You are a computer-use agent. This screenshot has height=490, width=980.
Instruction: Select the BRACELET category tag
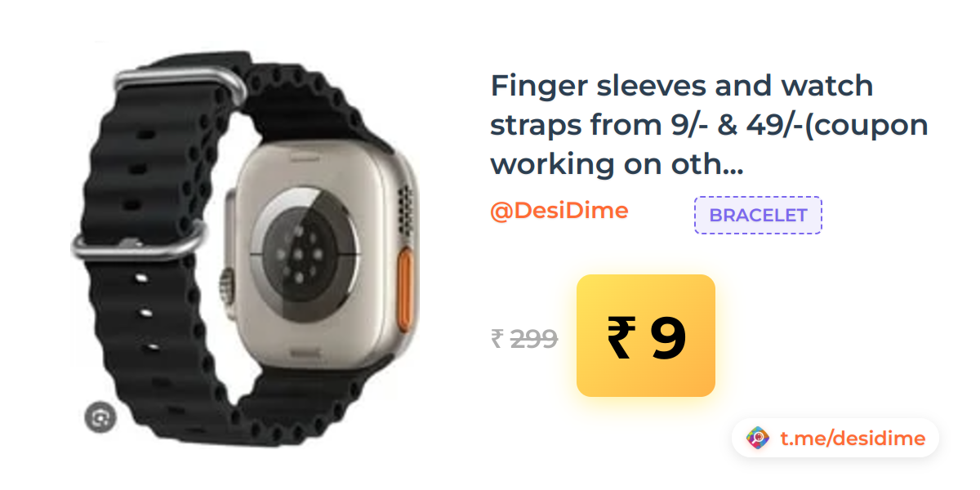(x=758, y=216)
